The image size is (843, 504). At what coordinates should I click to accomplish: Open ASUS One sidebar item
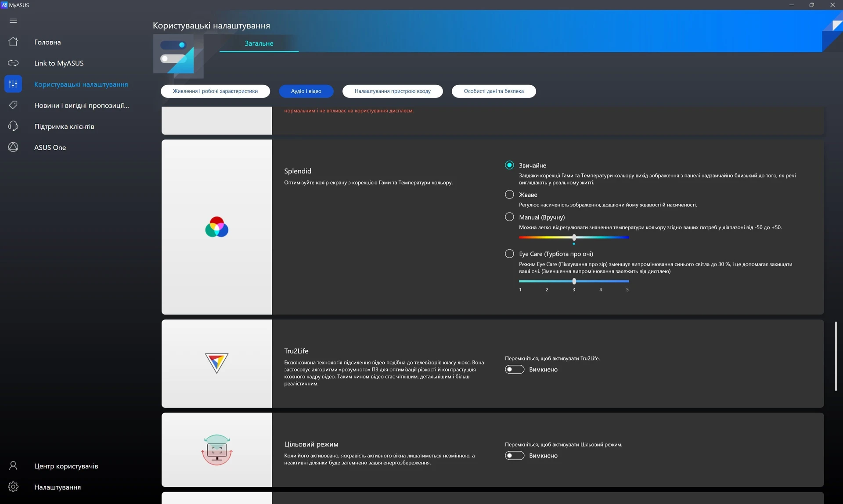point(50,148)
